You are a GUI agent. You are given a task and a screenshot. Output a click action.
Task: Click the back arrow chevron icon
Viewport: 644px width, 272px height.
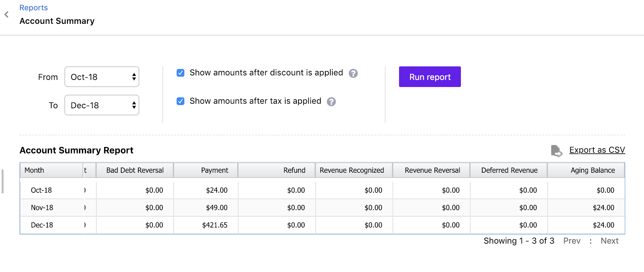6,15
